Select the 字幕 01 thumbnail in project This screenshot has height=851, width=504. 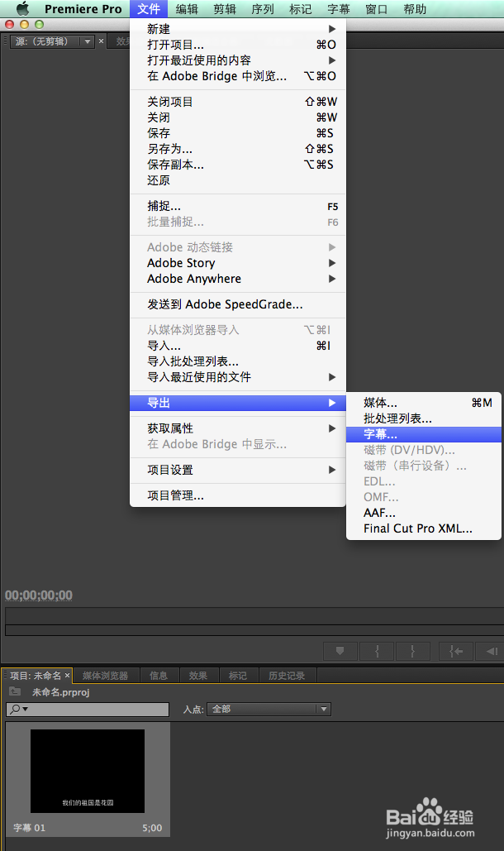88,771
